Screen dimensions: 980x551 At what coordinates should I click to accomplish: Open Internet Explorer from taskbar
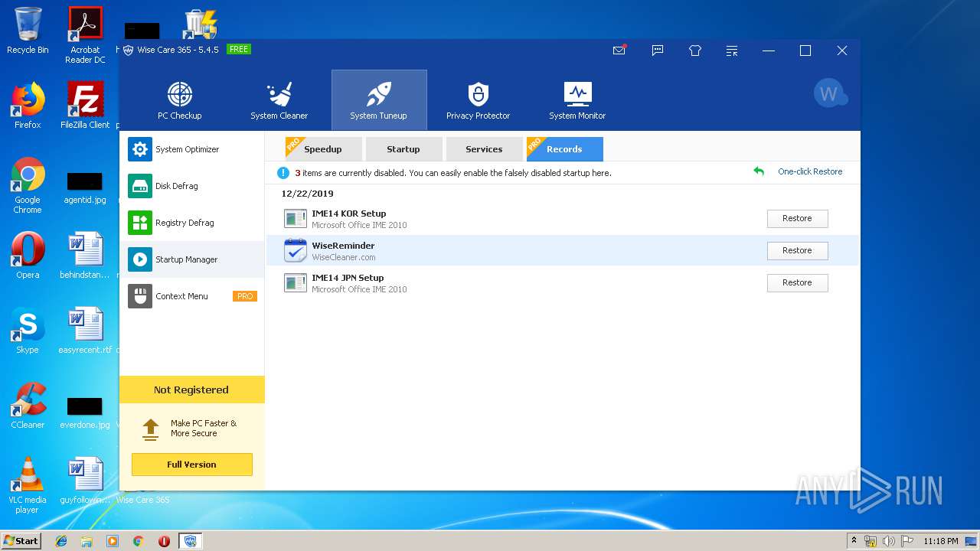click(x=61, y=541)
